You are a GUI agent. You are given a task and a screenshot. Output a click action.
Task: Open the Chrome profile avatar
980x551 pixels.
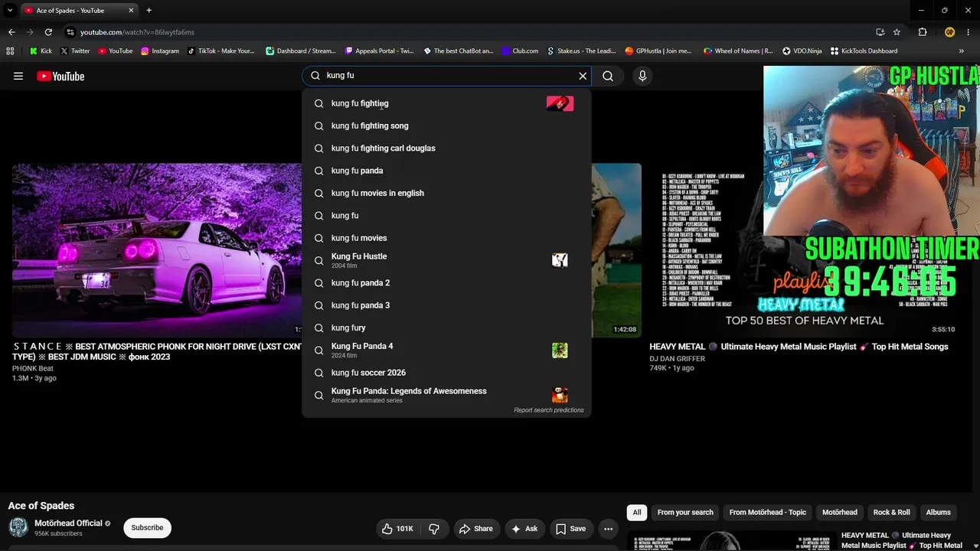point(949,32)
